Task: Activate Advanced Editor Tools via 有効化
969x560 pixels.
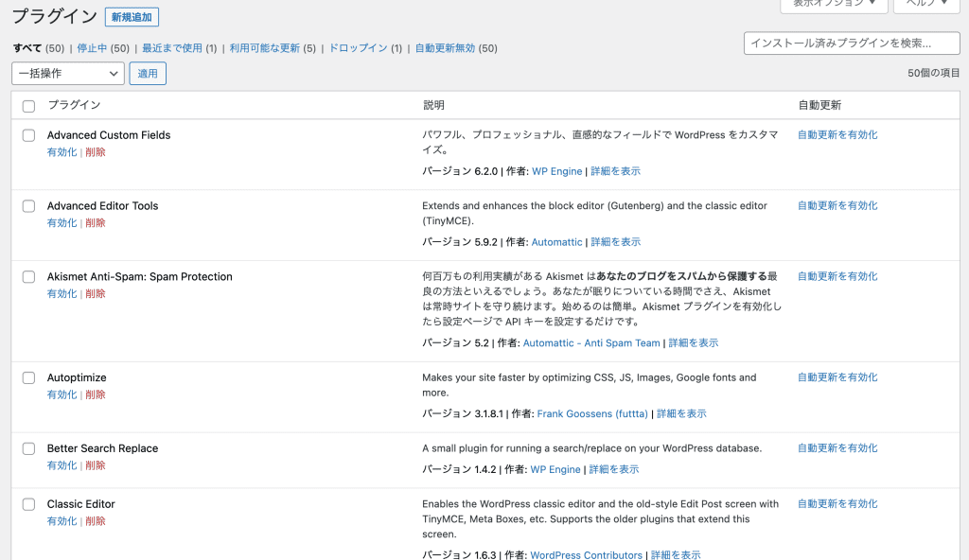Action: (x=62, y=223)
